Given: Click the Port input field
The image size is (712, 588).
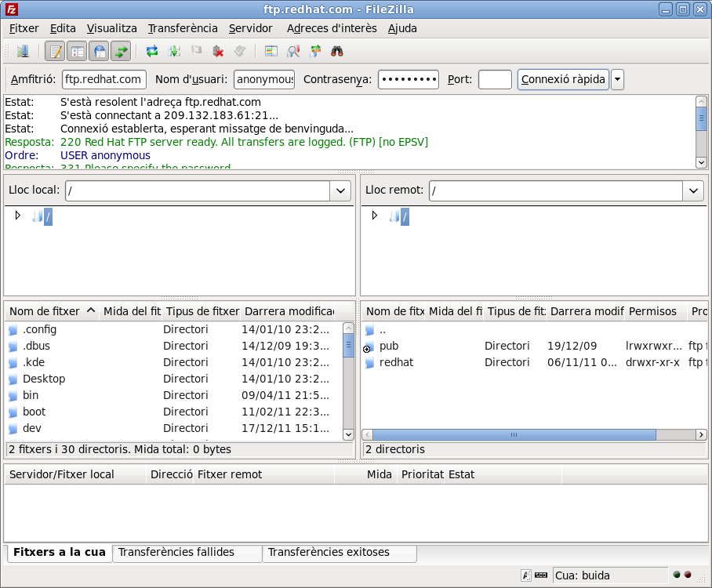Looking at the screenshot, I should point(495,79).
